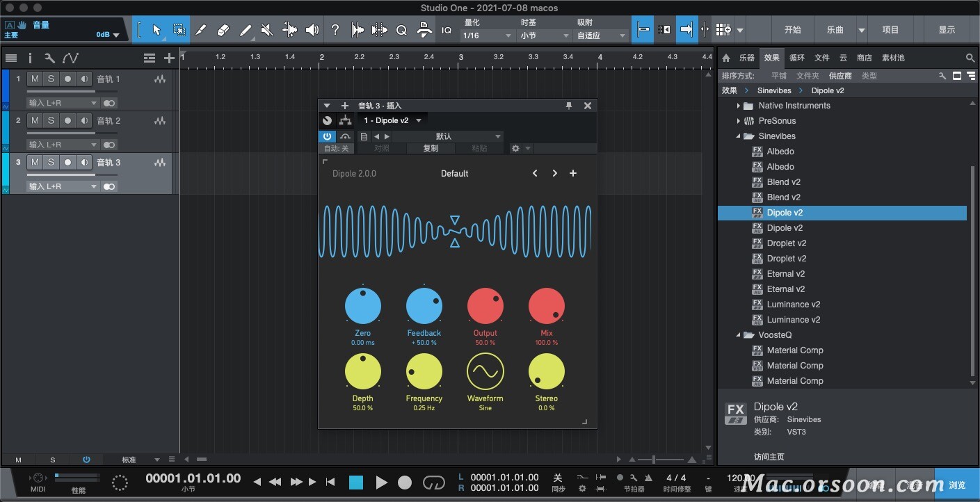Open the plugin gear settings icon
Screen dimensions: 980x502
tap(515, 148)
